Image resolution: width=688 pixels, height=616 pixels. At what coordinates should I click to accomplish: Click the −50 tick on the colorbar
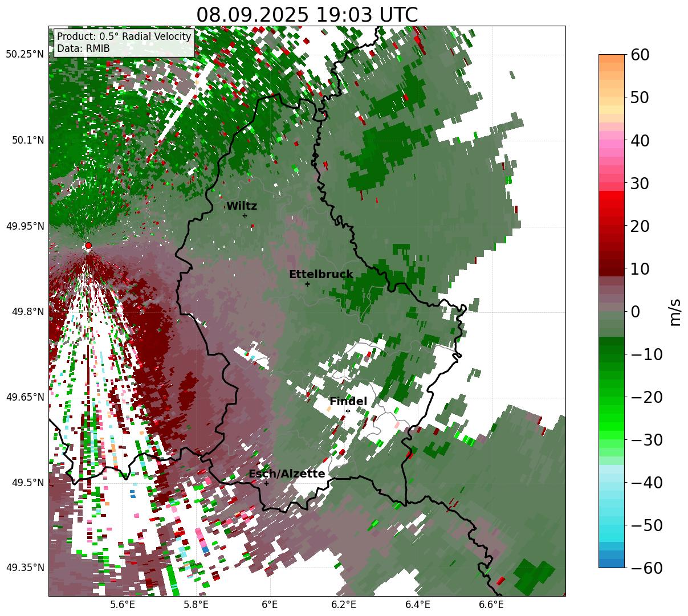(646, 525)
